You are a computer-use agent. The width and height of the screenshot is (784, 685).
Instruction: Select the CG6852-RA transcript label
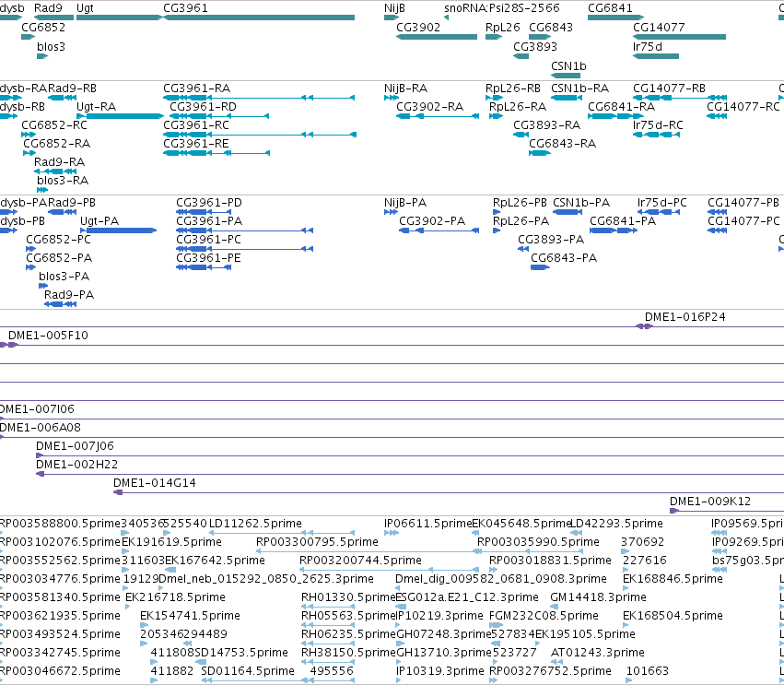56,144
